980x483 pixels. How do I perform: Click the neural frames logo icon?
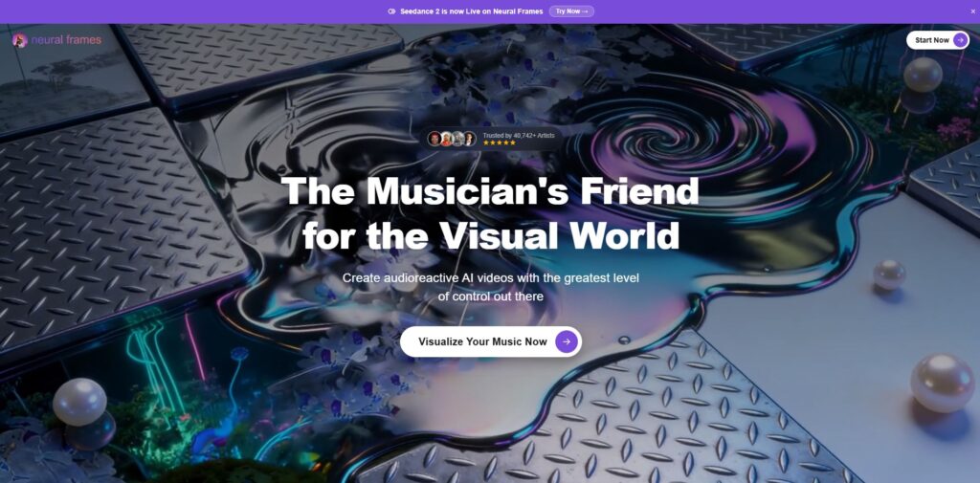(20, 40)
